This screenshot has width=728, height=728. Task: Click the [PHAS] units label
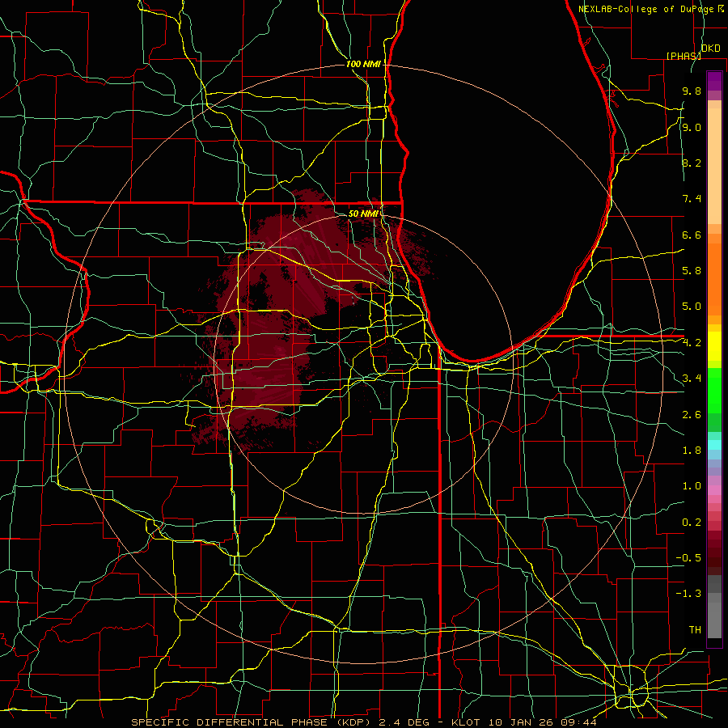[x=684, y=56]
